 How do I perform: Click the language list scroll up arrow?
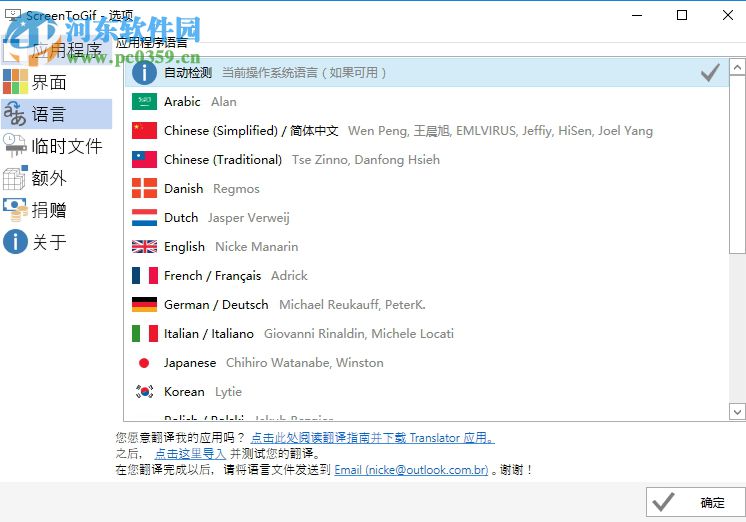pyautogui.click(x=737, y=67)
